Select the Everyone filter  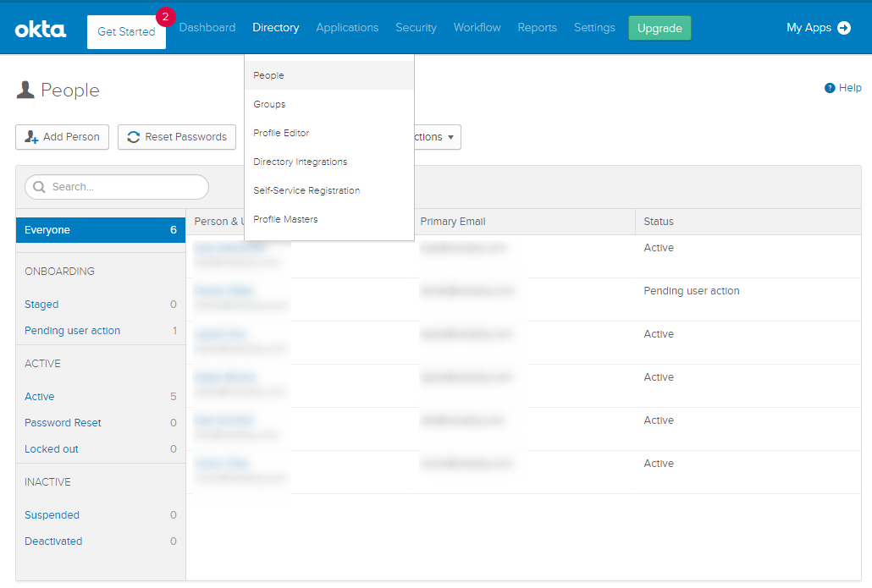pos(101,230)
